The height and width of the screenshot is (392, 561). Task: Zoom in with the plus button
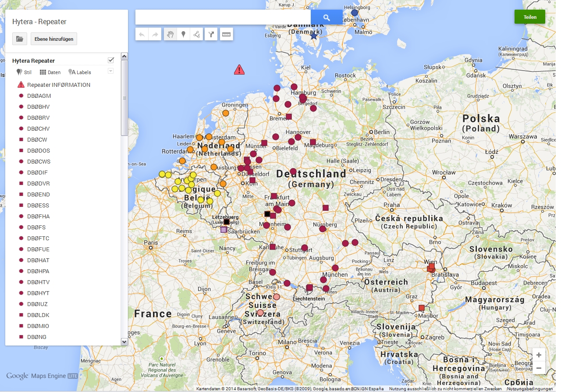tap(539, 355)
